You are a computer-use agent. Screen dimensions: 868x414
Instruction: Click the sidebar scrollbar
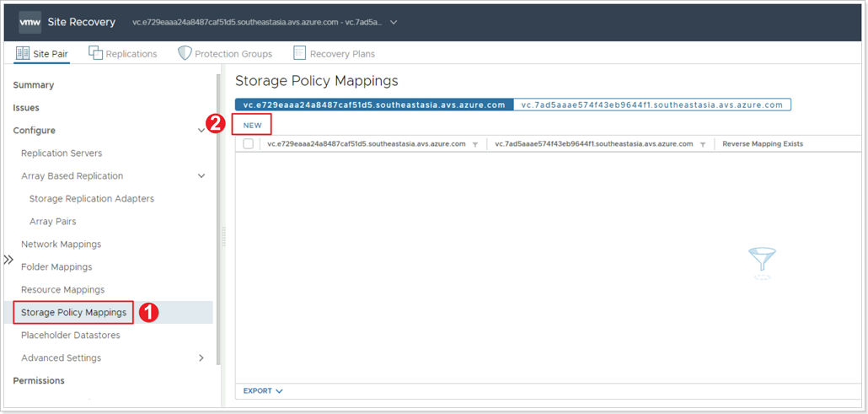point(217,219)
